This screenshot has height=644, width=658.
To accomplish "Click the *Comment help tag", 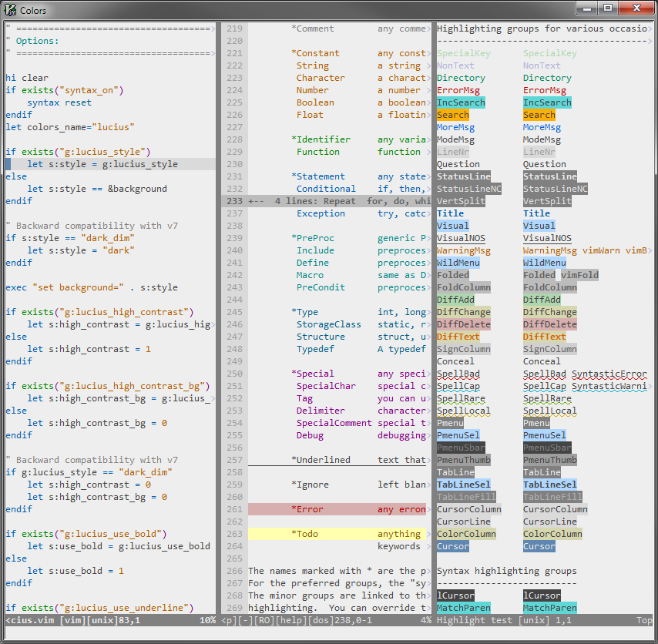I will point(313,29).
